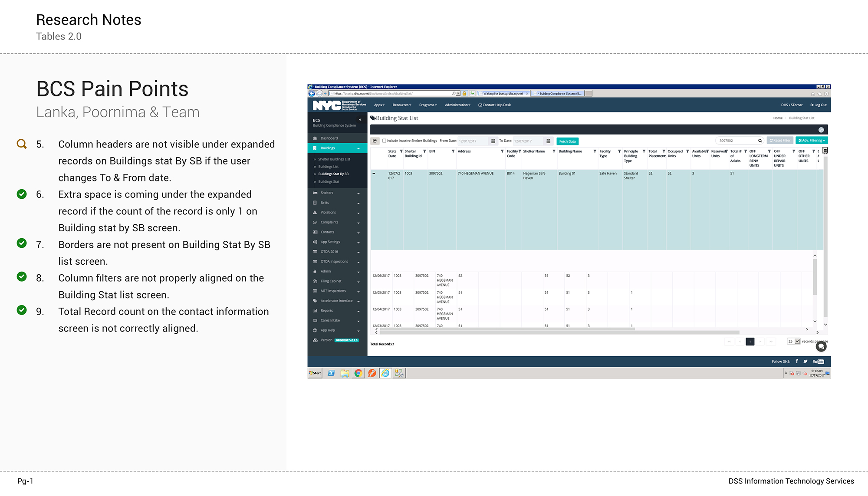Viewport: 868px width, 496px height.
Task: Click the BIN column filter icon
Action: coord(453,151)
